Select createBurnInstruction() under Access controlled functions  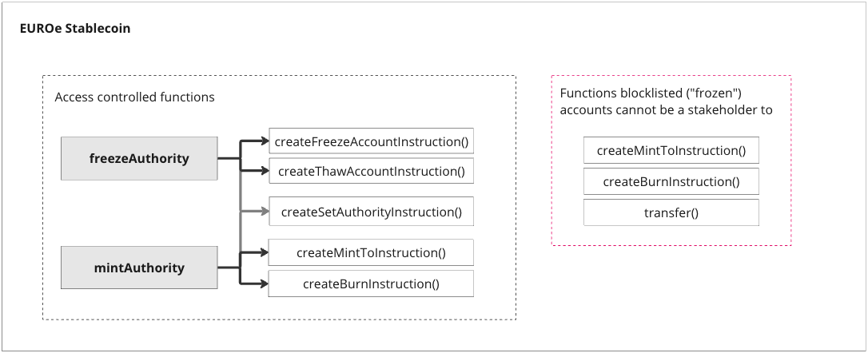[x=371, y=284]
